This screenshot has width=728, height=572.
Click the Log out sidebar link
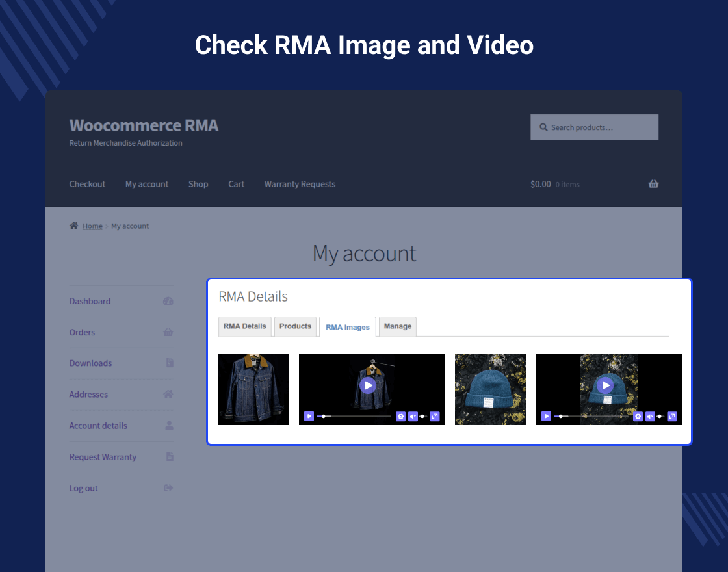(84, 488)
